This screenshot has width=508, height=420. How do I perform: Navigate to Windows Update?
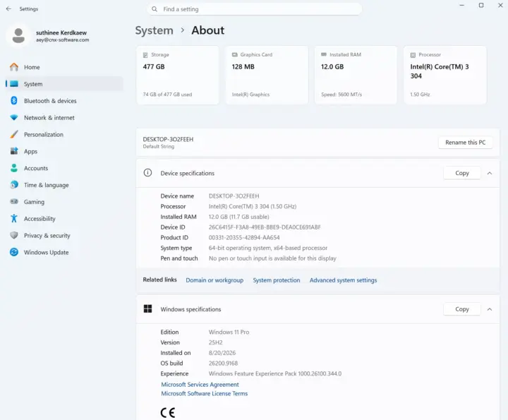click(x=64, y=252)
